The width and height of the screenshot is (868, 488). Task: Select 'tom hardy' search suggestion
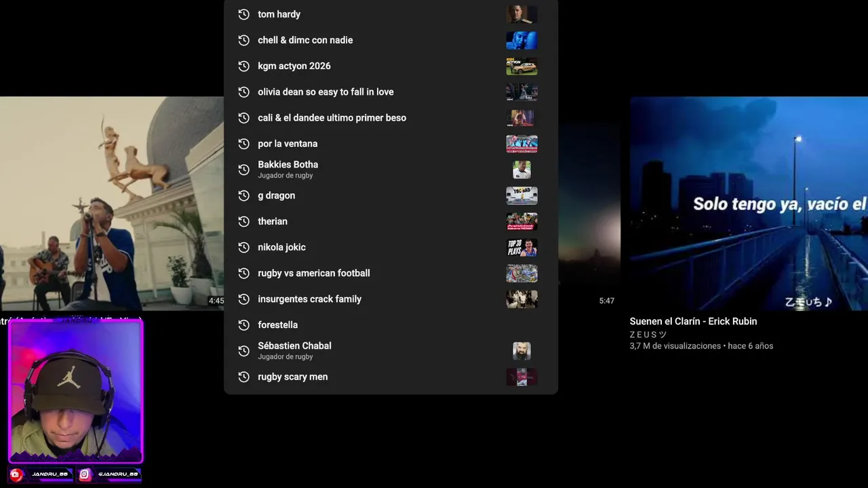tap(391, 14)
